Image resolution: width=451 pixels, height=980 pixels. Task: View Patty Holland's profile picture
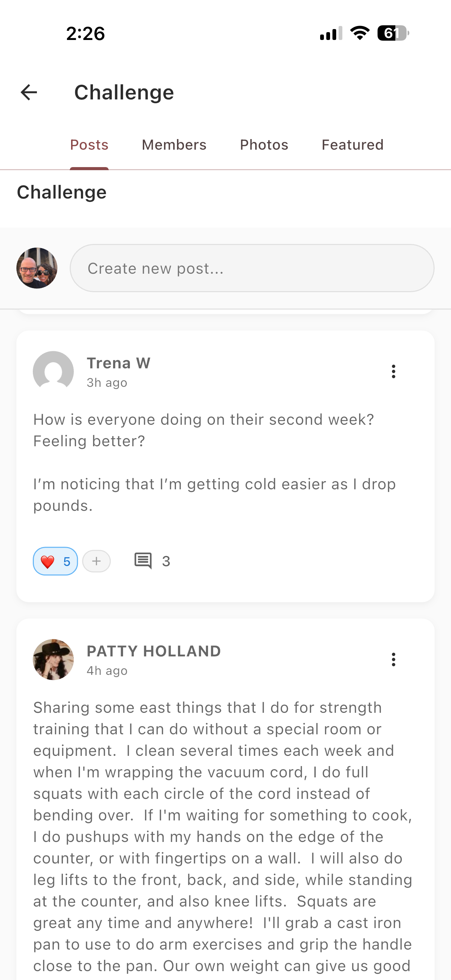53,659
